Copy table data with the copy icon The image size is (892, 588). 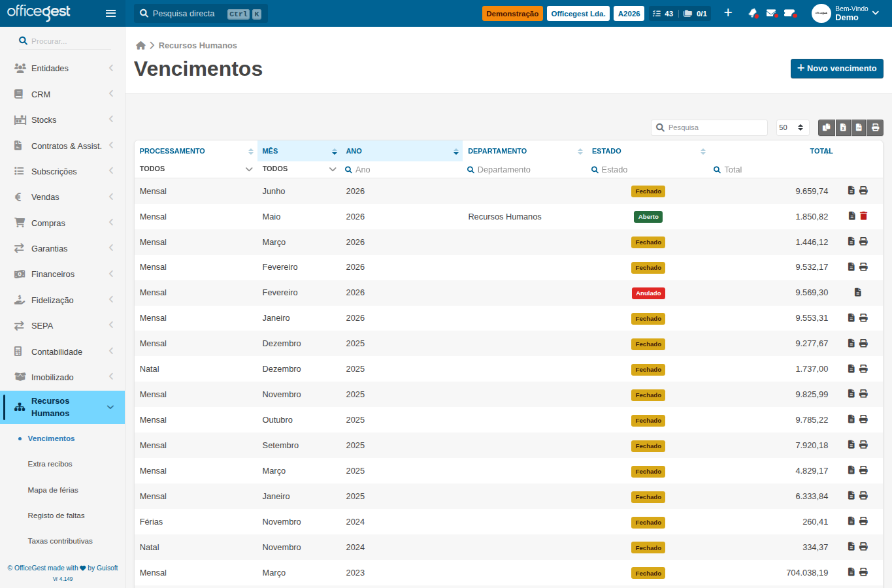pyautogui.click(x=827, y=127)
